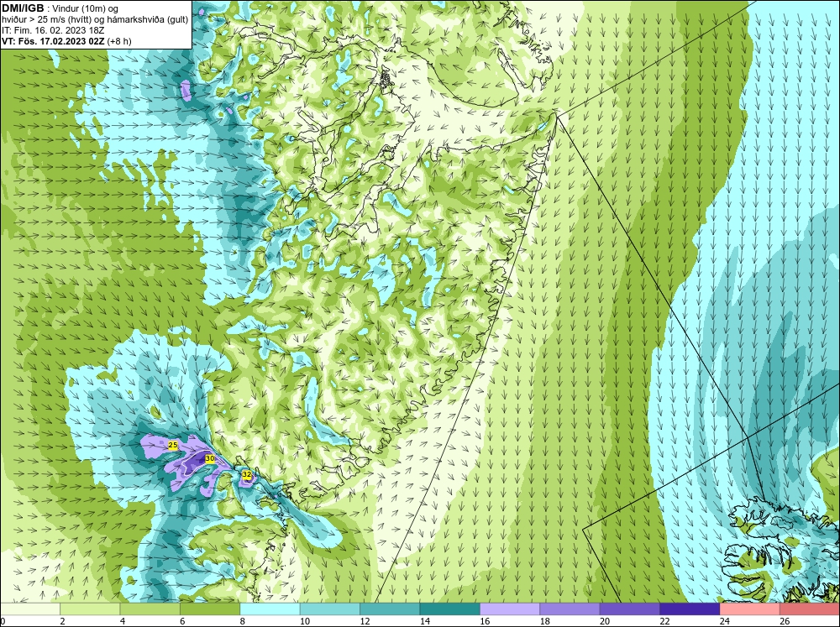Viewport: 840px width, 627px height.
Task: Click the yellow 30 gust label
Action: pyautogui.click(x=210, y=459)
